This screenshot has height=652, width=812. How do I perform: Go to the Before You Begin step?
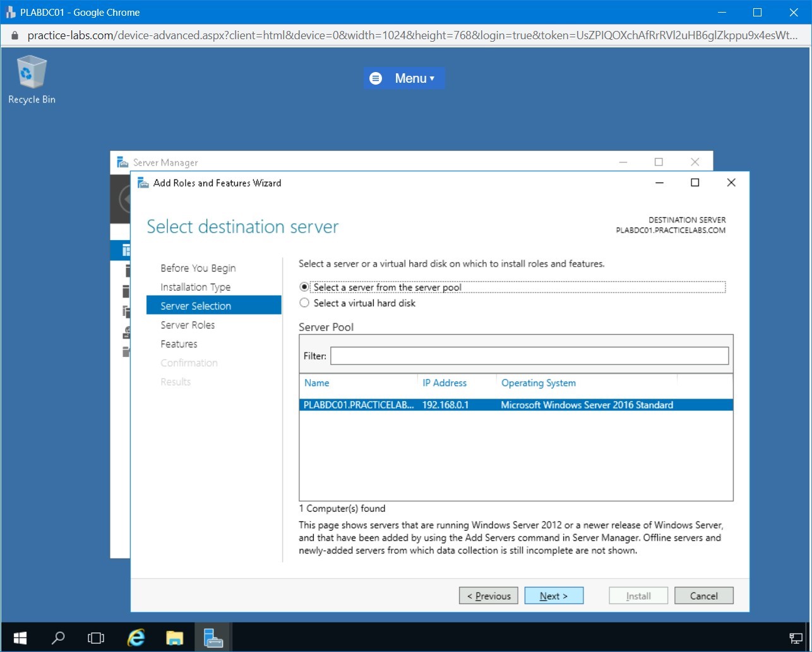(198, 268)
